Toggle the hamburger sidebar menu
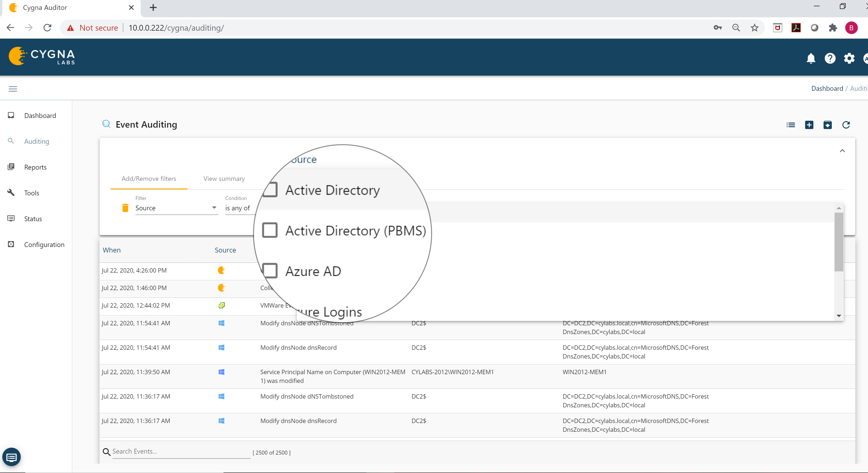This screenshot has width=868, height=473. tap(13, 89)
